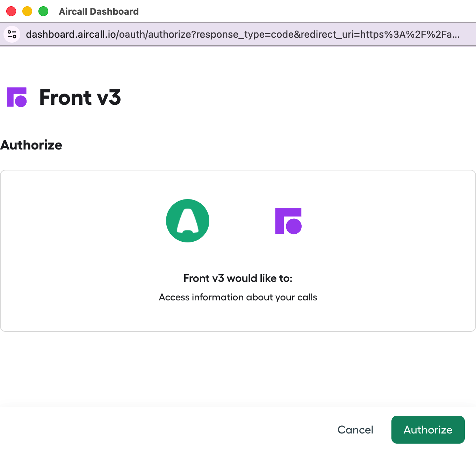Image resolution: width=476 pixels, height=452 pixels.
Task: Zoom the window with the green button
Action: click(43, 11)
